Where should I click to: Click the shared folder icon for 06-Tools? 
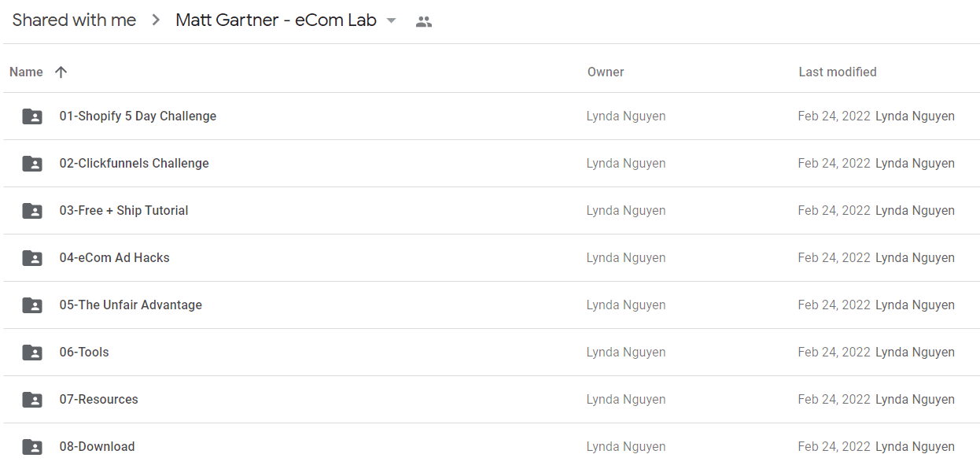(x=32, y=353)
